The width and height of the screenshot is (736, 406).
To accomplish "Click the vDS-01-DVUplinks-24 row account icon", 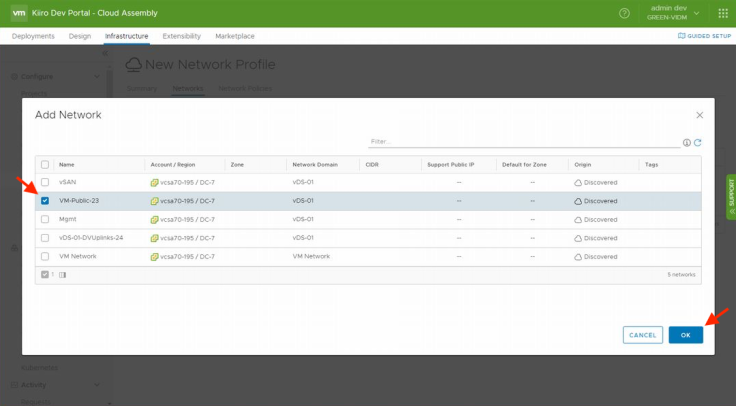I will 154,238.
